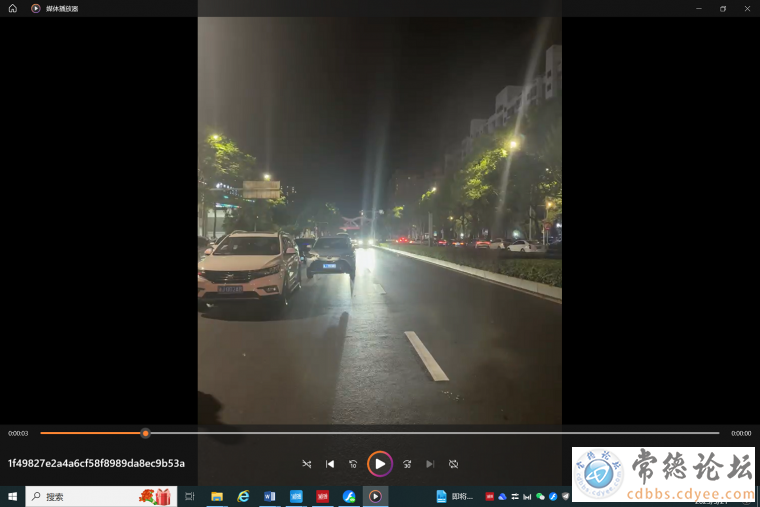The height and width of the screenshot is (507, 760).
Task: Skip forward 30 seconds
Action: click(407, 464)
